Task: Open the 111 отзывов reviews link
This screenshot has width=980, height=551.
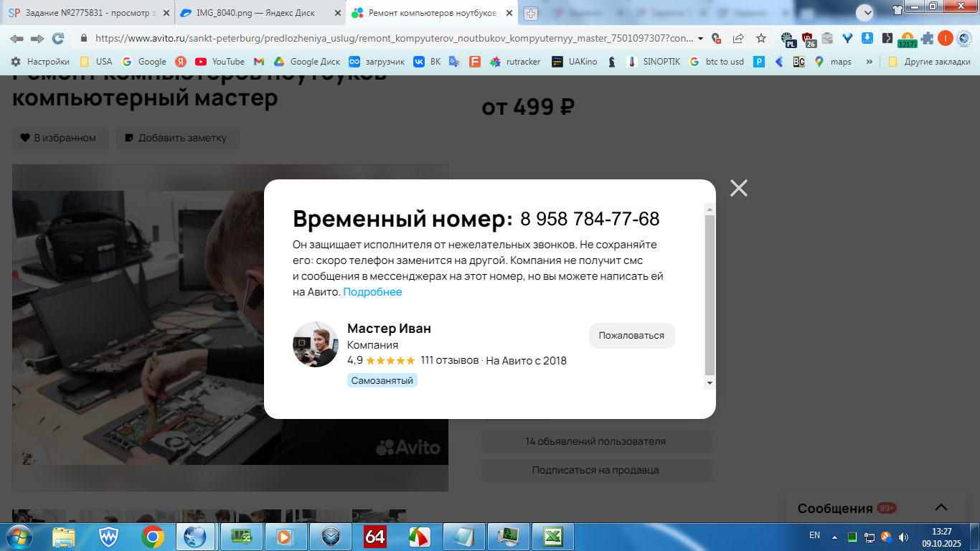Action: pos(449,360)
